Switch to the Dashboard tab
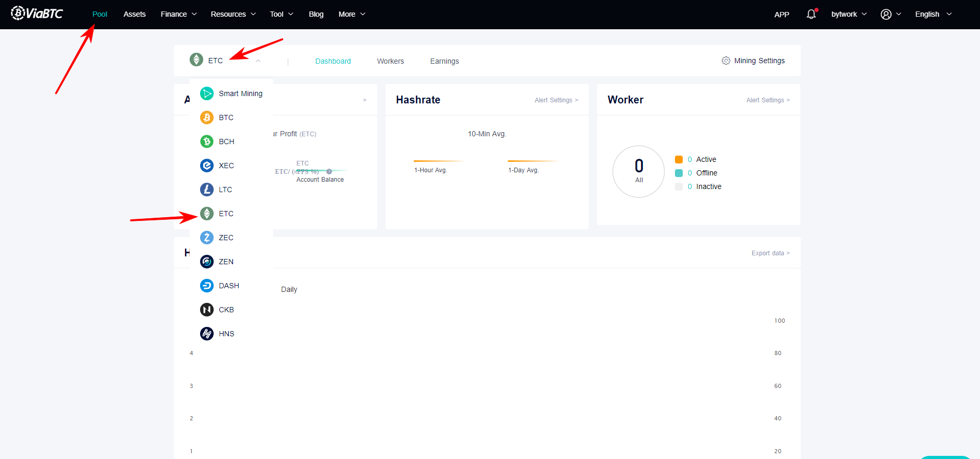 pos(333,61)
